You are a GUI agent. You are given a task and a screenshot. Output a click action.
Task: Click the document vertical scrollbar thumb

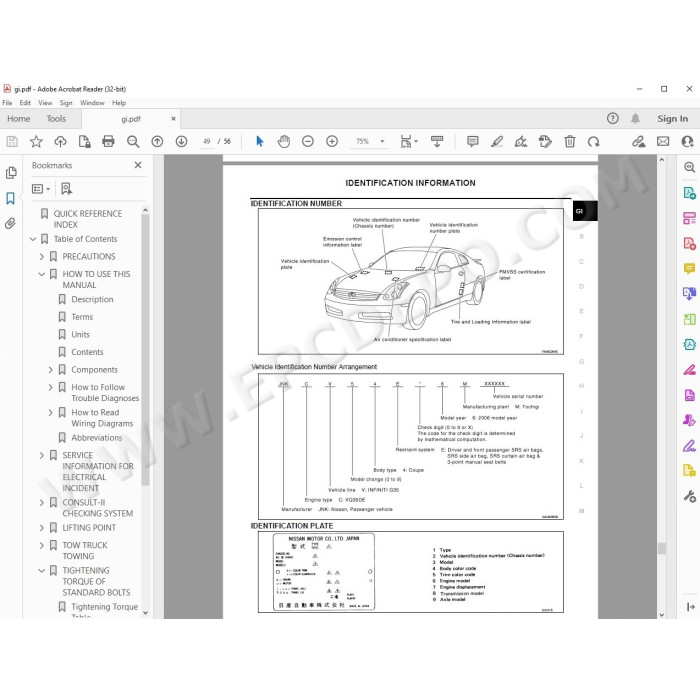(662, 548)
